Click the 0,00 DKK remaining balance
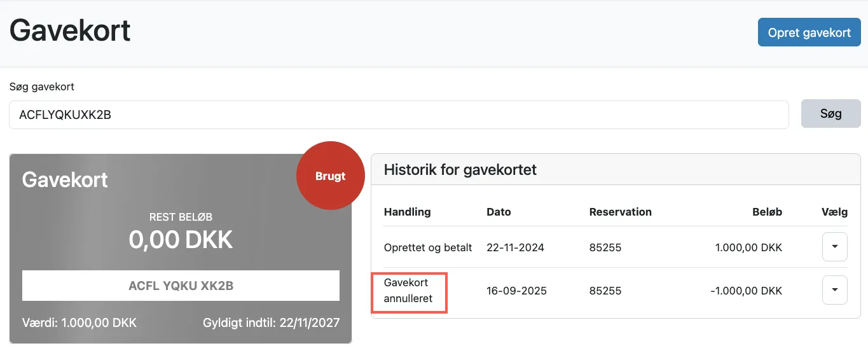Viewport: 868px width, 353px height. (181, 240)
